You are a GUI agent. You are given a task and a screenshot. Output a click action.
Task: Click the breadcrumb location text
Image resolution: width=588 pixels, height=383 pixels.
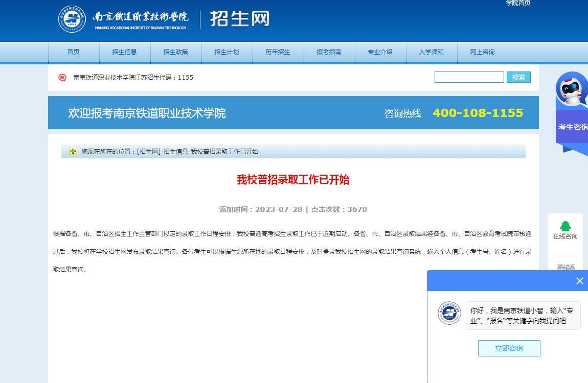[170, 151]
